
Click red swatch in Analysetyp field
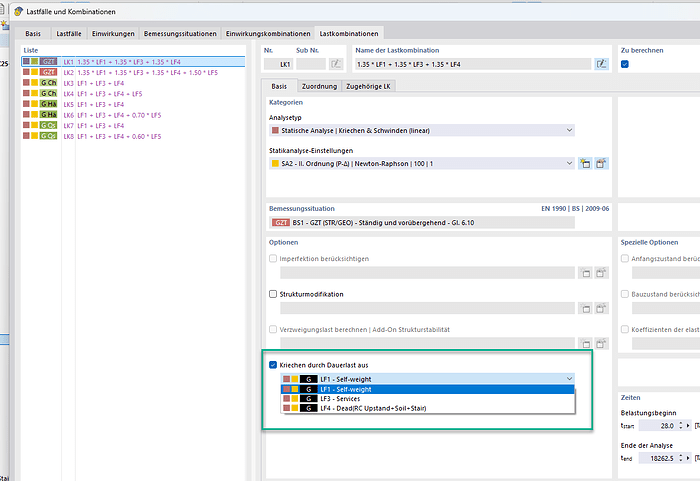[x=275, y=130]
